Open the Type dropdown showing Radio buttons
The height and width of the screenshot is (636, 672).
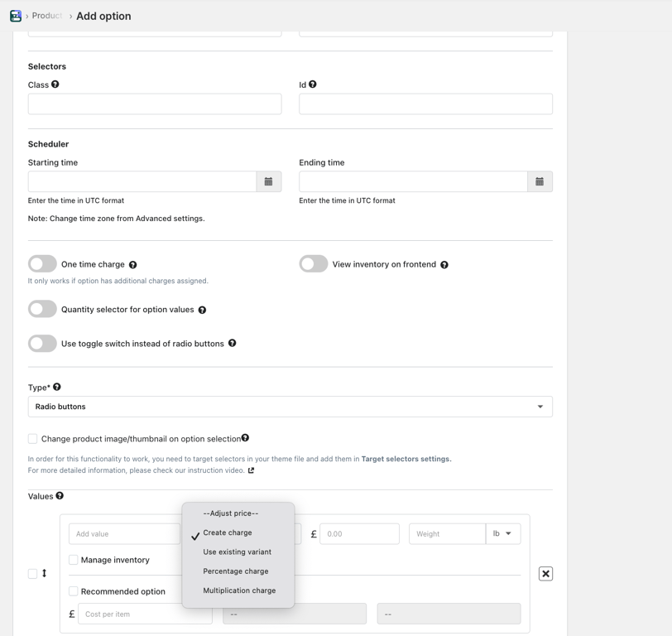tap(290, 407)
